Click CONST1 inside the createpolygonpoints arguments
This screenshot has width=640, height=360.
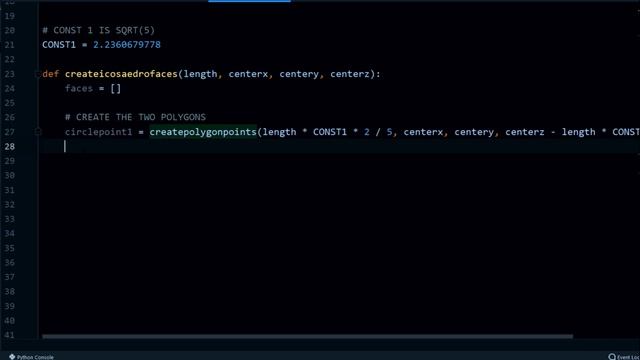tap(330, 132)
